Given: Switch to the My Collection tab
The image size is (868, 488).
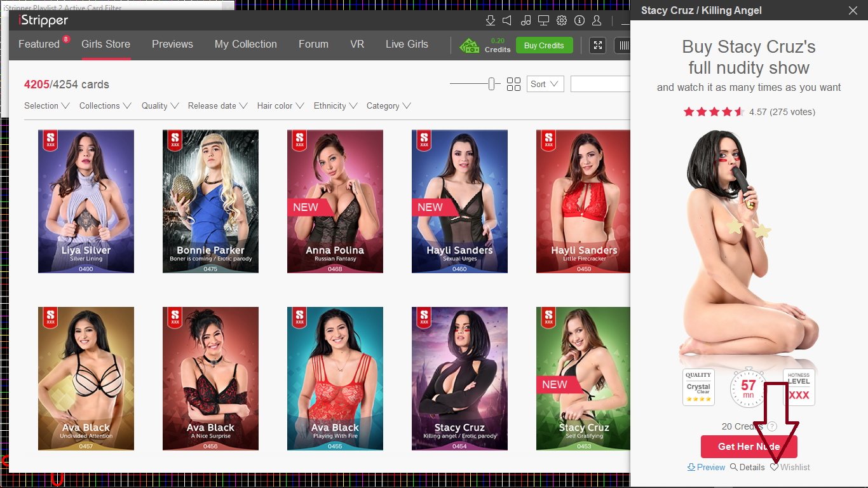Looking at the screenshot, I should point(245,44).
